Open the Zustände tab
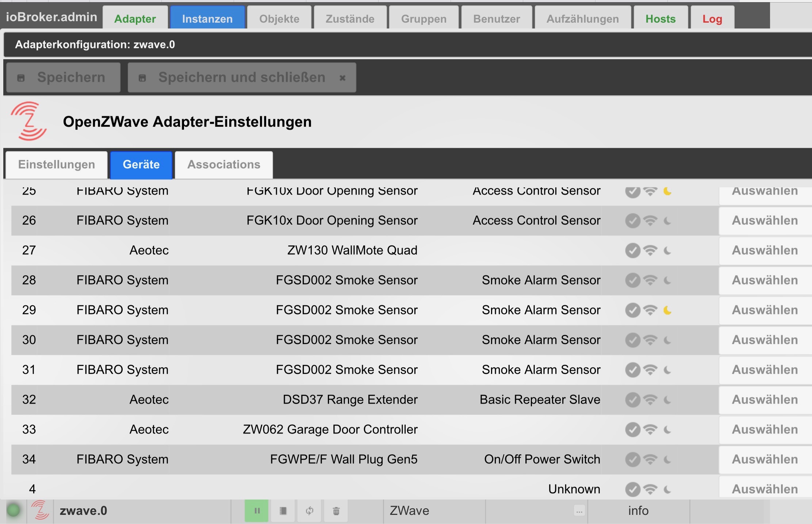The image size is (812, 524). pos(350,18)
